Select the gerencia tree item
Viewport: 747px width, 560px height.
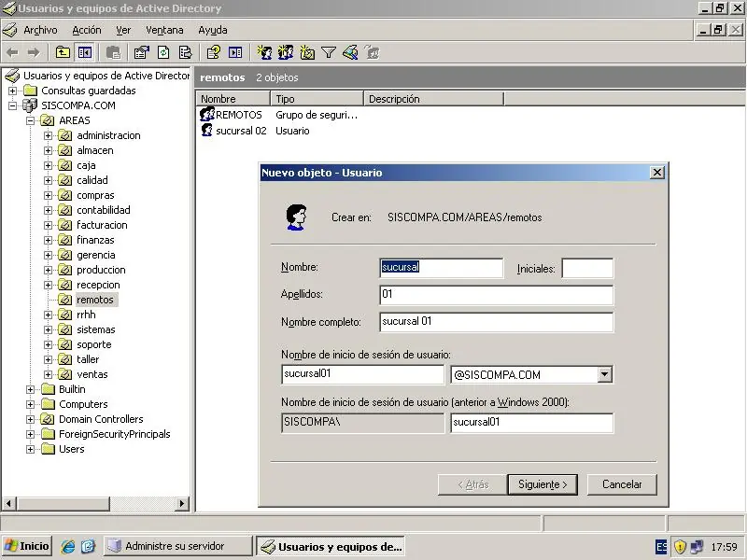96,255
